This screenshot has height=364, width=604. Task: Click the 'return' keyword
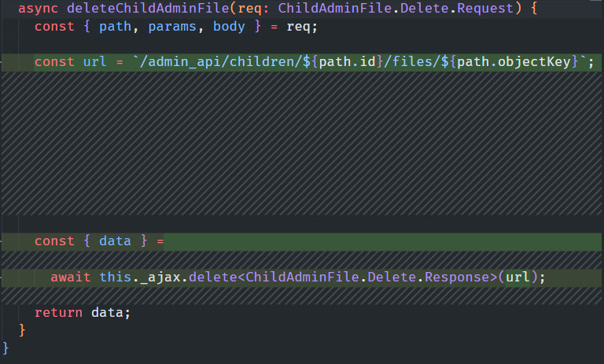point(58,312)
